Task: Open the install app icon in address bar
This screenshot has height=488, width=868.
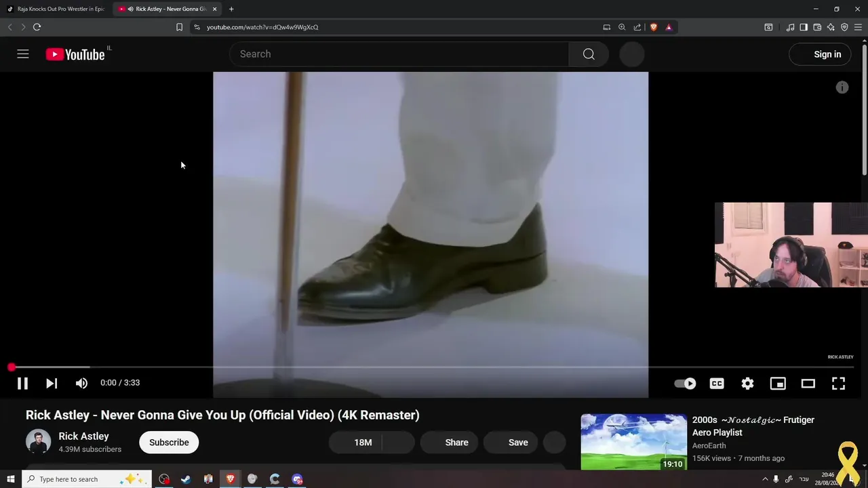Action: 606,27
